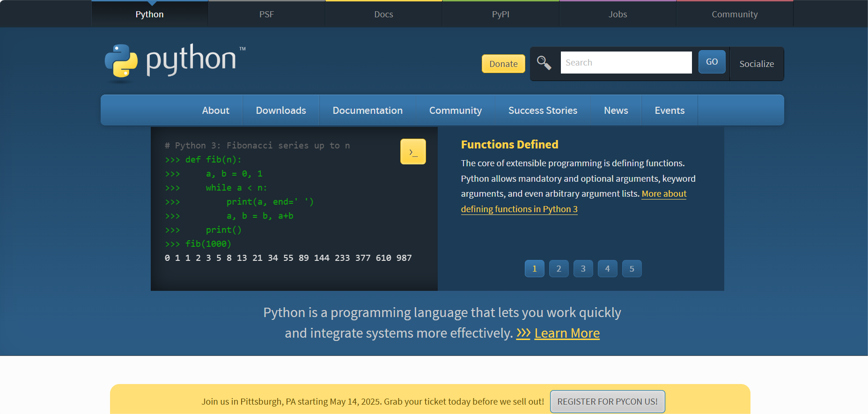Click the 'Functions Defined' heading
This screenshot has height=414, width=868.
pos(509,145)
